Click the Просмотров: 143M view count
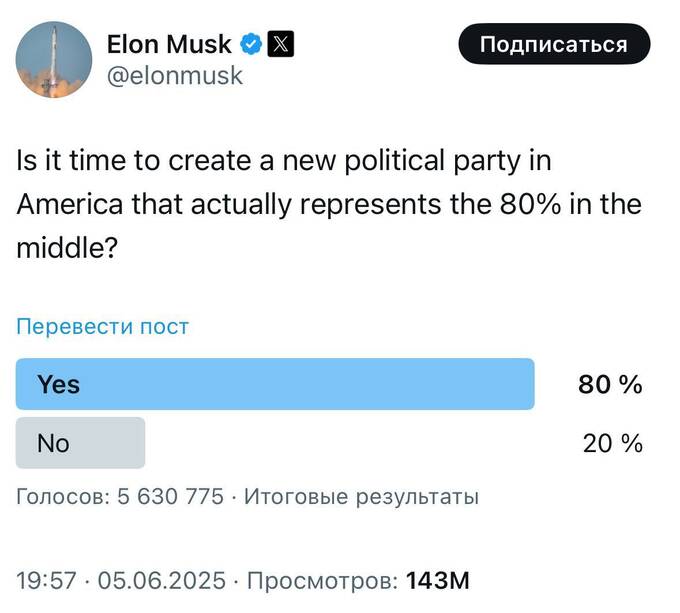The width and height of the screenshot is (680, 613). point(358,581)
